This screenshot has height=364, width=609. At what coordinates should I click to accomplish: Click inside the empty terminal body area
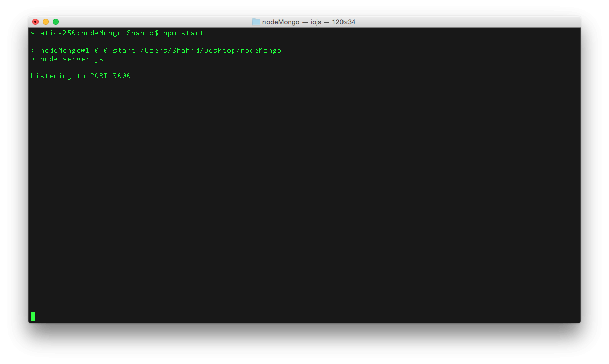304,192
